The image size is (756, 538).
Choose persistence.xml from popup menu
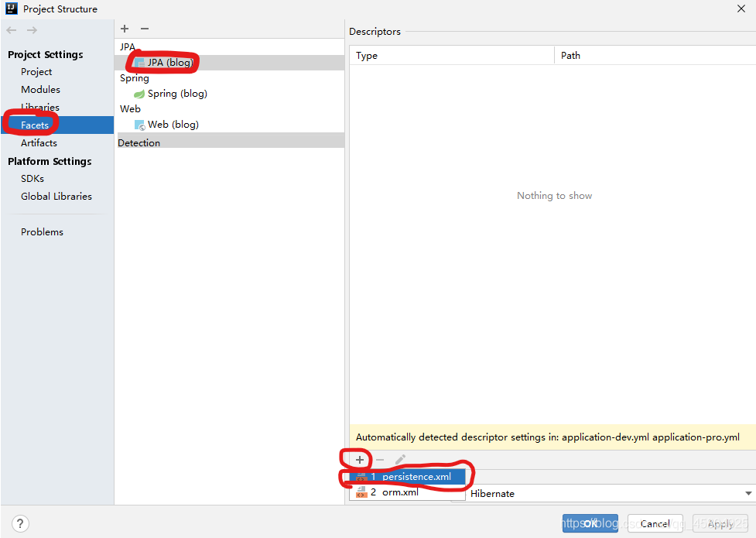coord(416,477)
